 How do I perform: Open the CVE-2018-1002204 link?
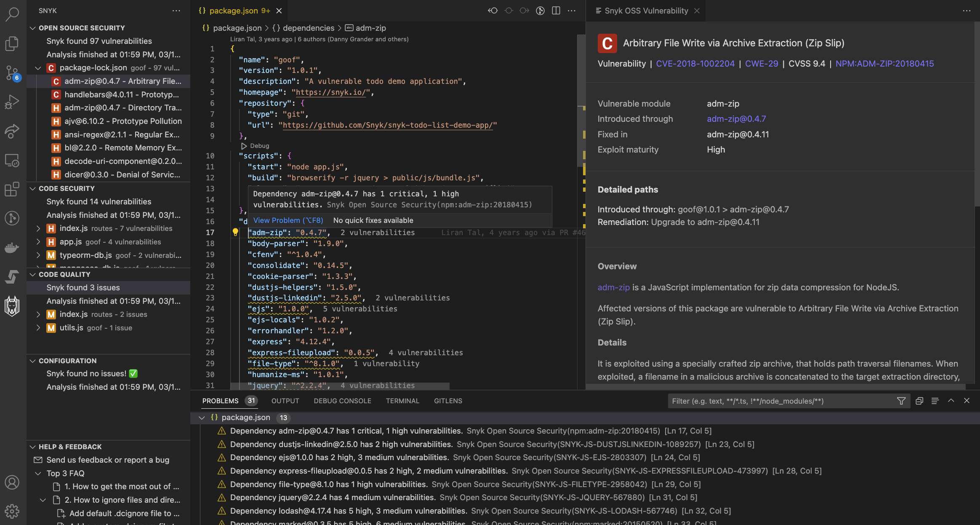[x=695, y=64]
